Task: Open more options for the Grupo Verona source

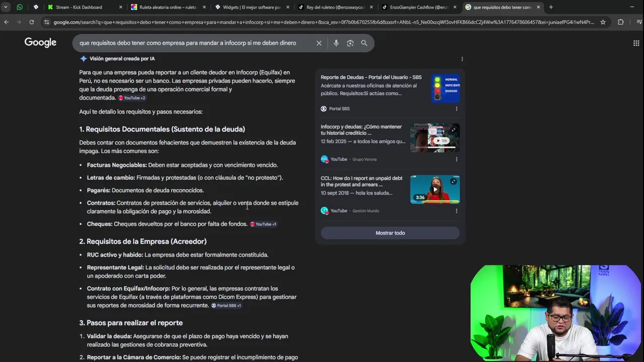Action: point(456,159)
